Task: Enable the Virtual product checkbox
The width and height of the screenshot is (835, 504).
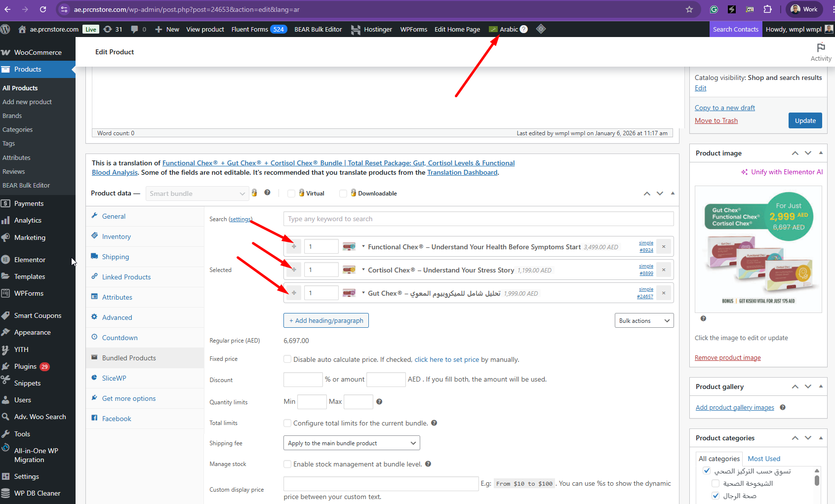Action: [291, 194]
